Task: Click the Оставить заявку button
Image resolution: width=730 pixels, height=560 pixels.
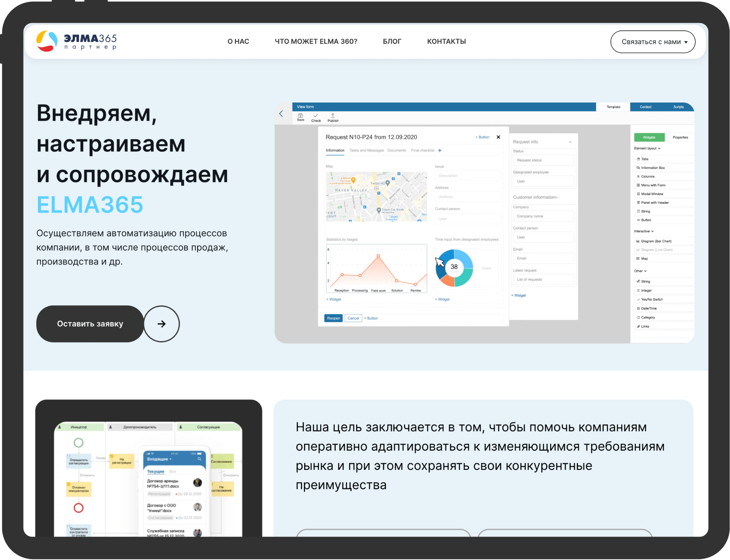Action: [x=90, y=324]
